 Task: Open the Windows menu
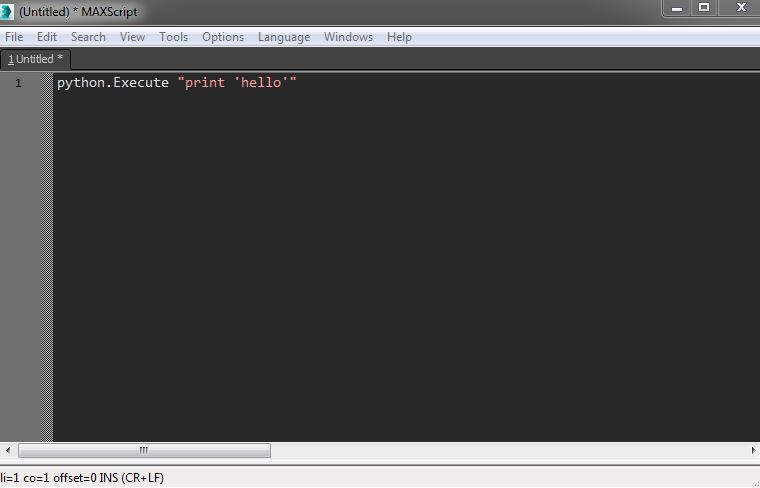coord(348,37)
